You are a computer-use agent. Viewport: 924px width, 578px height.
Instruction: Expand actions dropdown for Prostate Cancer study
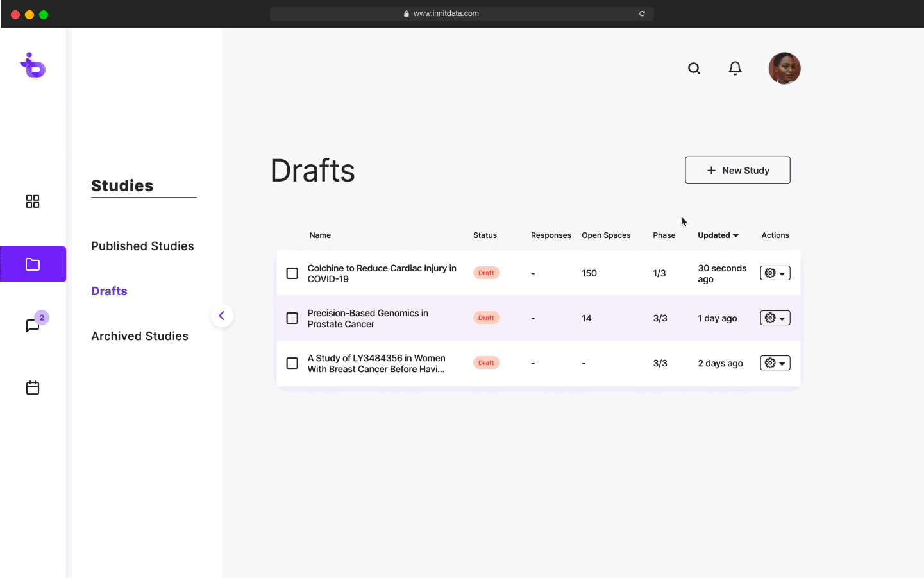point(775,318)
